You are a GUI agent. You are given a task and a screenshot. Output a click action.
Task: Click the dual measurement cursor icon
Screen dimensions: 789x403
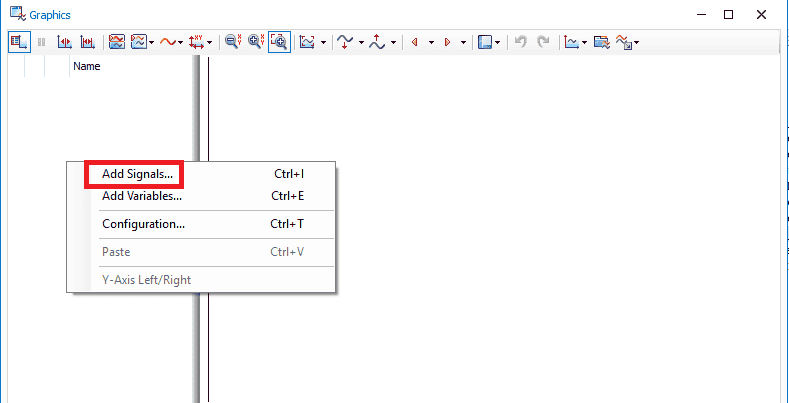tap(87, 42)
